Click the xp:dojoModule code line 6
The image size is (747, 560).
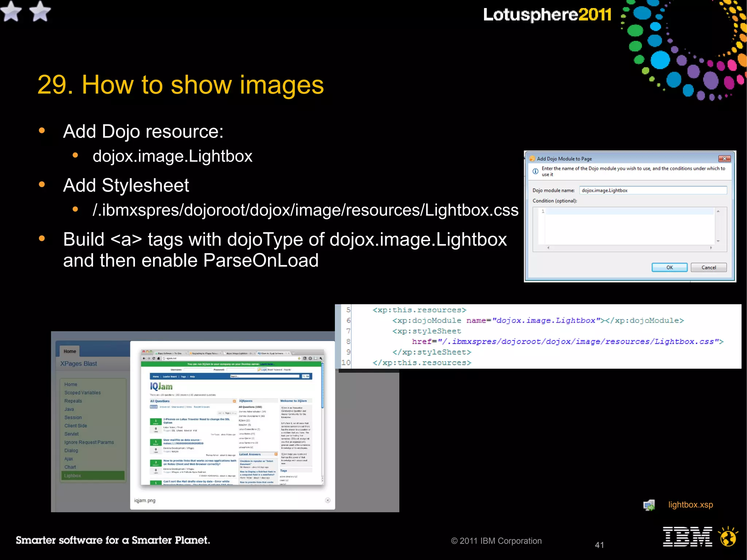pos(538,321)
